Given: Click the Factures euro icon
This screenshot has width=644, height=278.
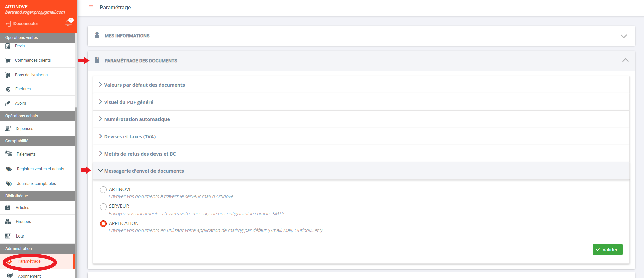Looking at the screenshot, I should coord(8,89).
